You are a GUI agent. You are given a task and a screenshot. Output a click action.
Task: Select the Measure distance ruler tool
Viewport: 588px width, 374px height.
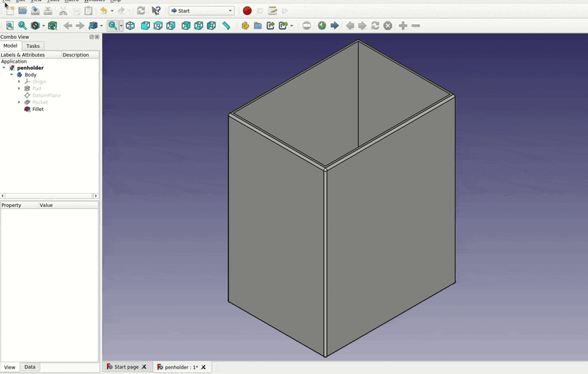[x=226, y=25]
